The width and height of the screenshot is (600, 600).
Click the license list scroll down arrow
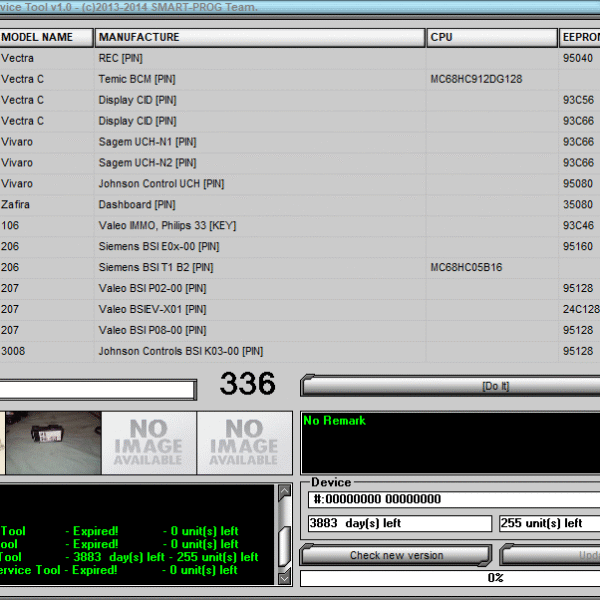click(x=285, y=577)
